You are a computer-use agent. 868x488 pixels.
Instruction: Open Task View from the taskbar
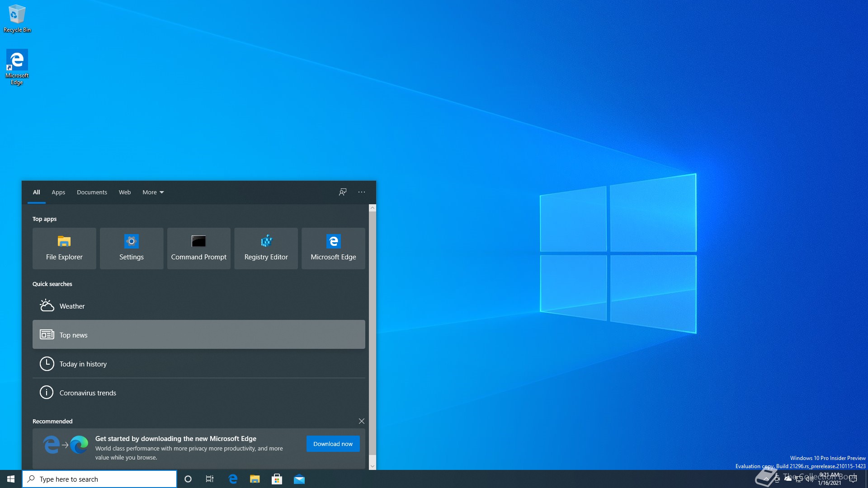coord(210,479)
